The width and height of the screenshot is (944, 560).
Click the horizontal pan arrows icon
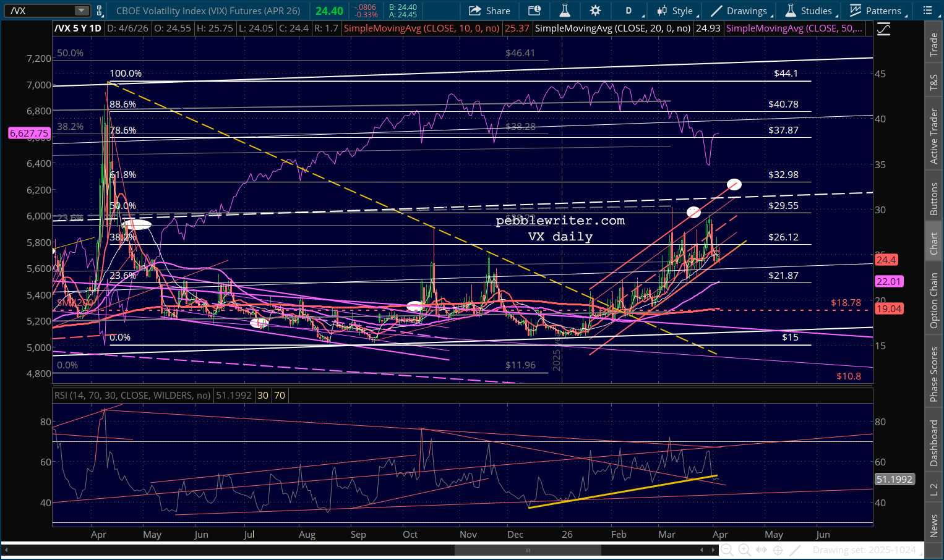(762, 549)
